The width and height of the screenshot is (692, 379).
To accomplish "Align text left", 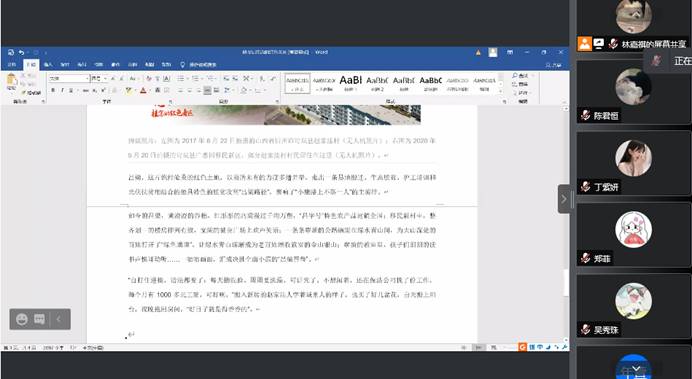I will [181, 90].
